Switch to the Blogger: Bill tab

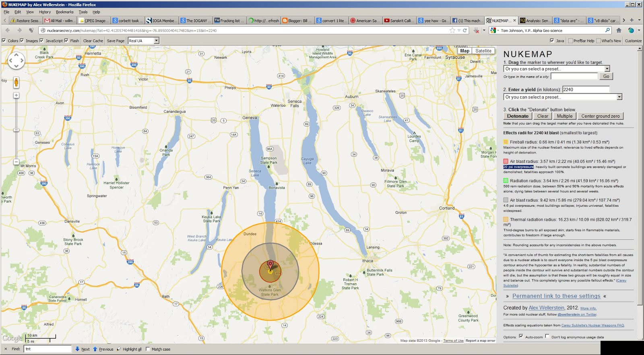point(297,21)
